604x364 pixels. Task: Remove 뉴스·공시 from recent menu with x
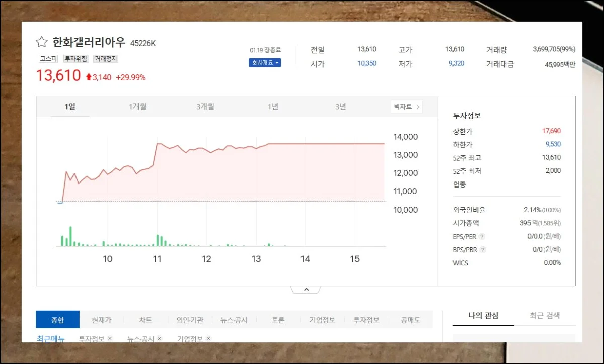tap(160, 339)
